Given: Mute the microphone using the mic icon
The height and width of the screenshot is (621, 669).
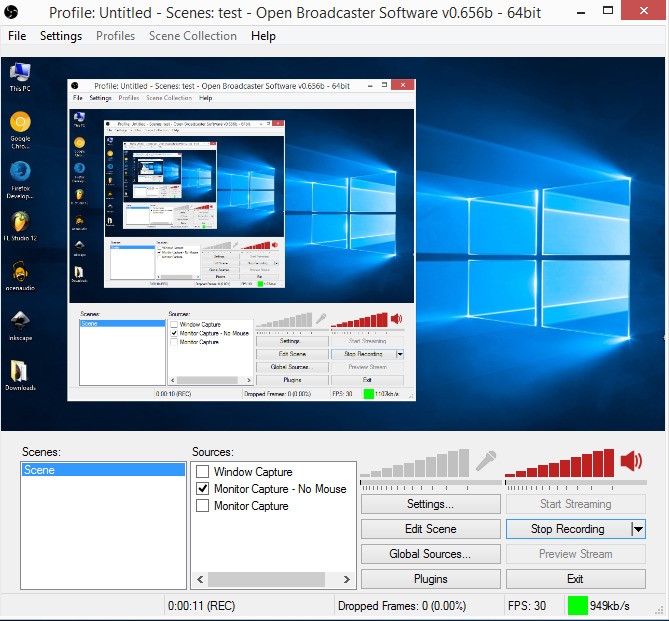Looking at the screenshot, I should (x=487, y=461).
